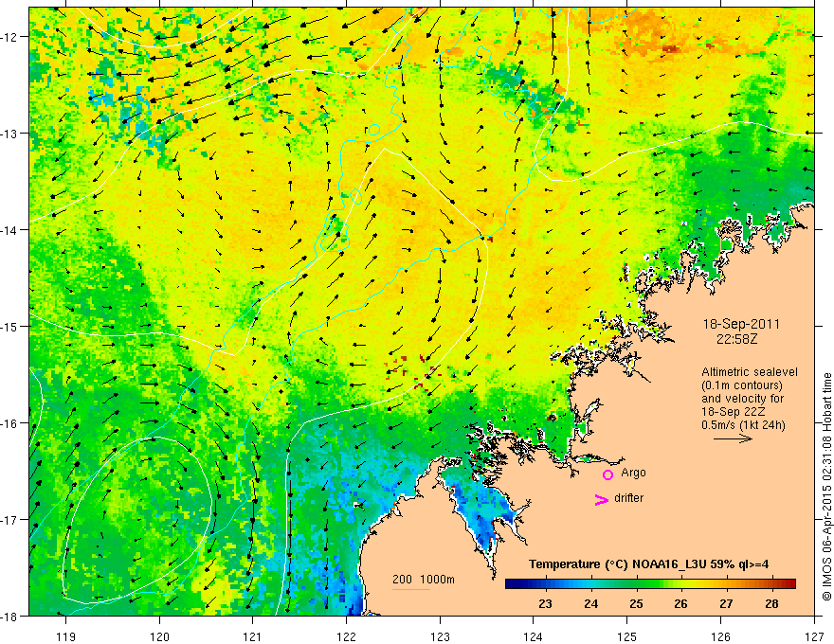
Task: Click the time label 22:58Z
Action: coord(736,338)
